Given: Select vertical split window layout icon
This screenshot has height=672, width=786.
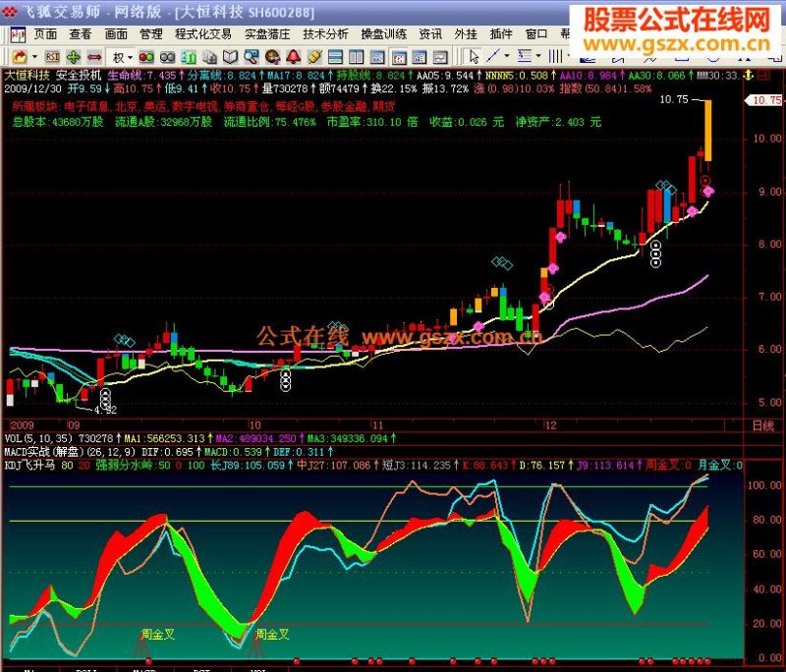Looking at the screenshot, I should pyautogui.click(x=356, y=57).
